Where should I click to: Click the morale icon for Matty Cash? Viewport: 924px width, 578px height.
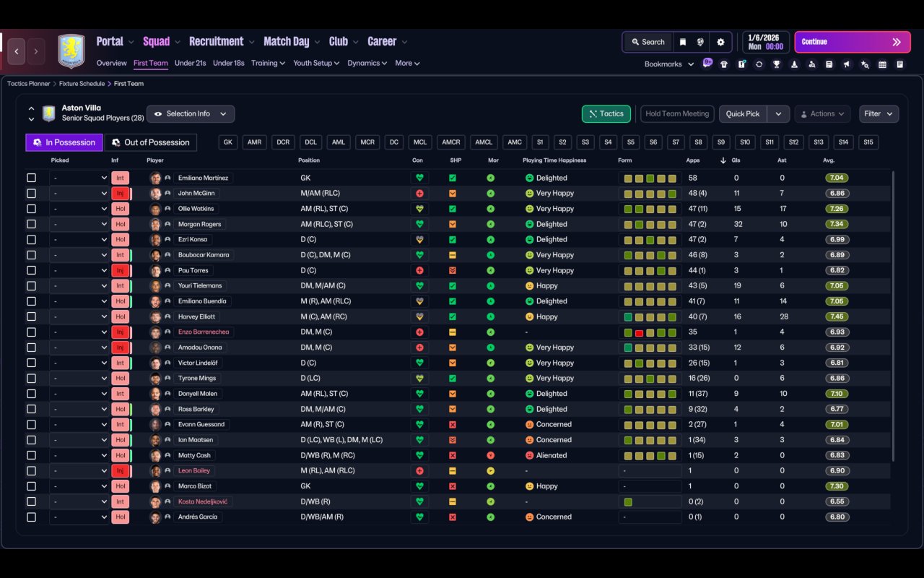(491, 455)
